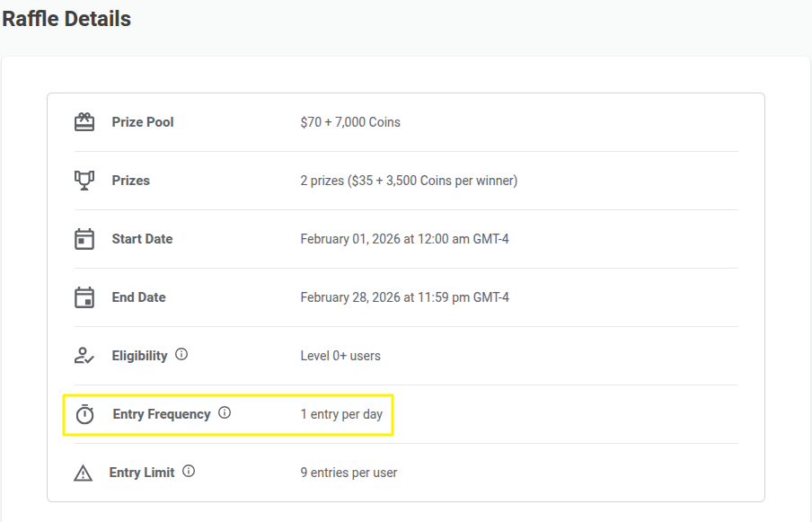The height and width of the screenshot is (522, 812).
Task: Open the info tooltip beside Entry Limit
Action: click(x=189, y=472)
